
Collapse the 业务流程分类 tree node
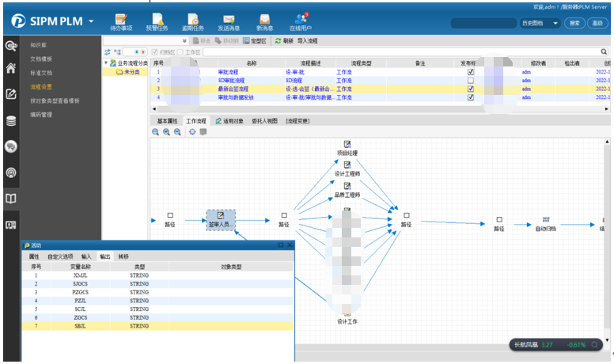coord(108,63)
